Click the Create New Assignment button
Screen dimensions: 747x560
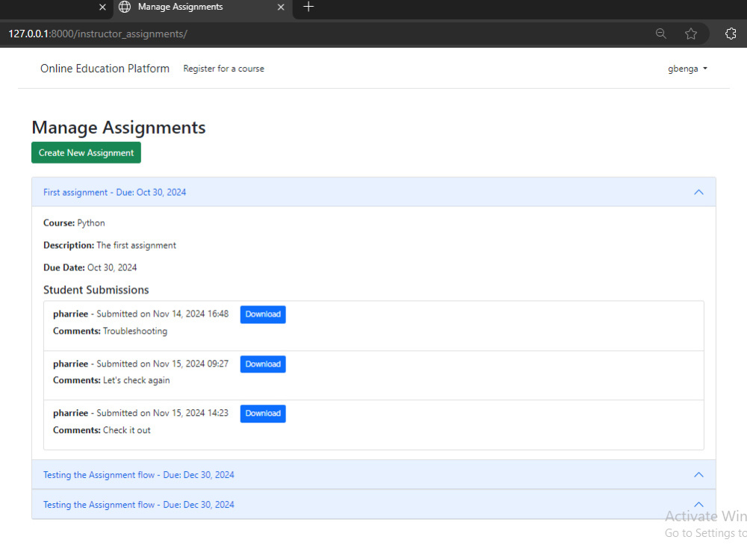point(86,152)
